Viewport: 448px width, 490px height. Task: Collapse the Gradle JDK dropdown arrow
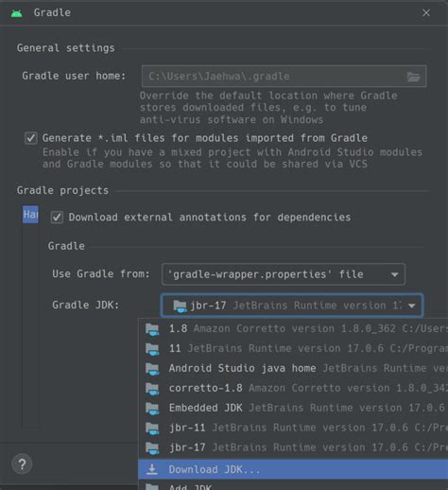[412, 306]
